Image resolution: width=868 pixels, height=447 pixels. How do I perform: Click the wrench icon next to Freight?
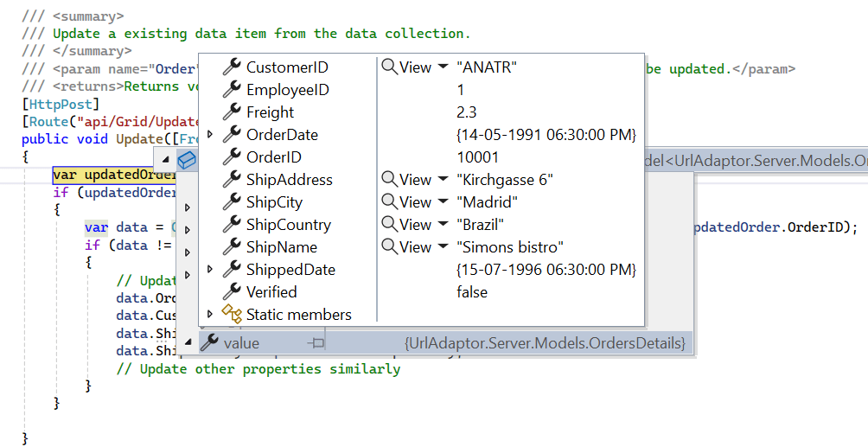pyautogui.click(x=231, y=112)
